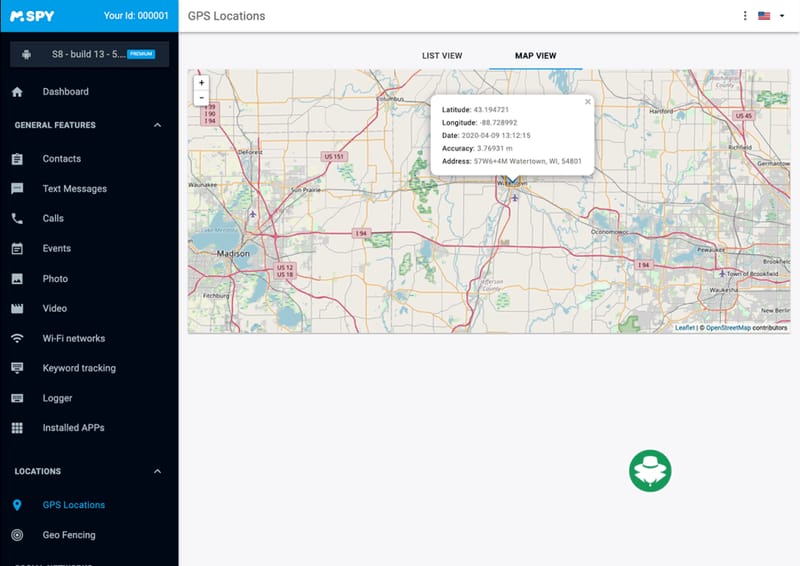
Task: Click the Keyword tracking monitor icon
Action: pos(17,368)
